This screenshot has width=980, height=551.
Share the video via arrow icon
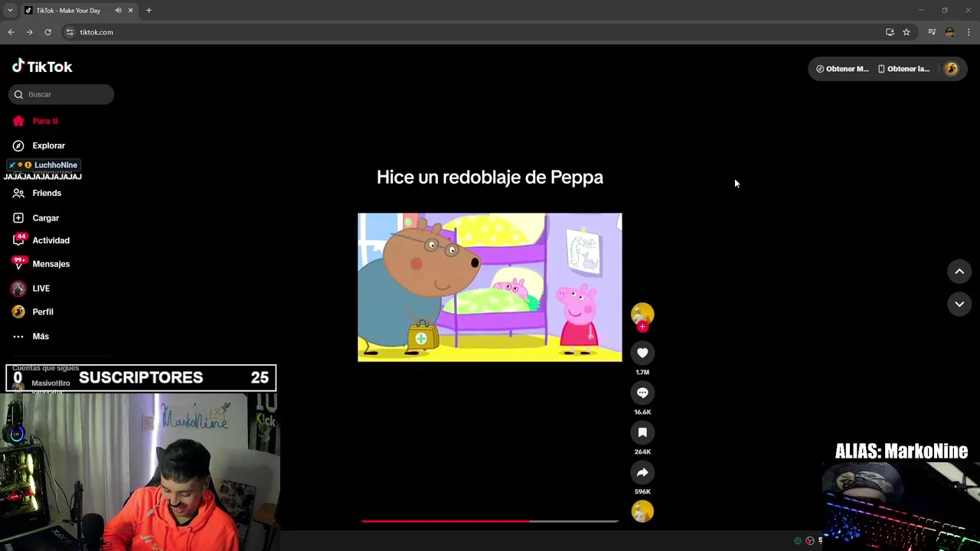(642, 472)
